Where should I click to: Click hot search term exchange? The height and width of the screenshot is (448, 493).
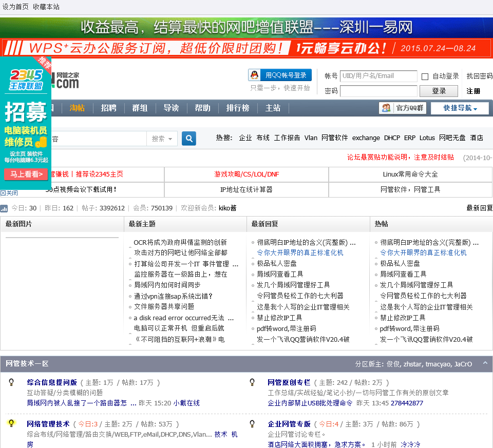click(x=366, y=138)
